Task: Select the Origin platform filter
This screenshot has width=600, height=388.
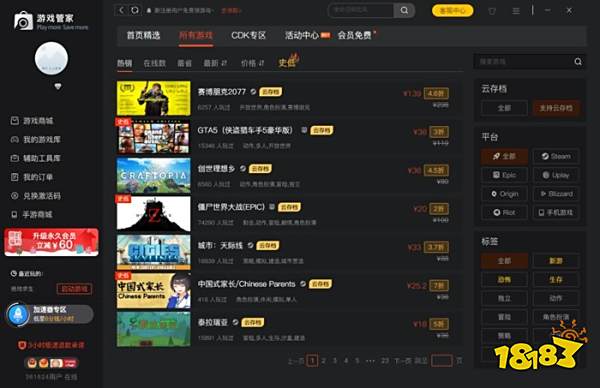Action: (x=504, y=194)
